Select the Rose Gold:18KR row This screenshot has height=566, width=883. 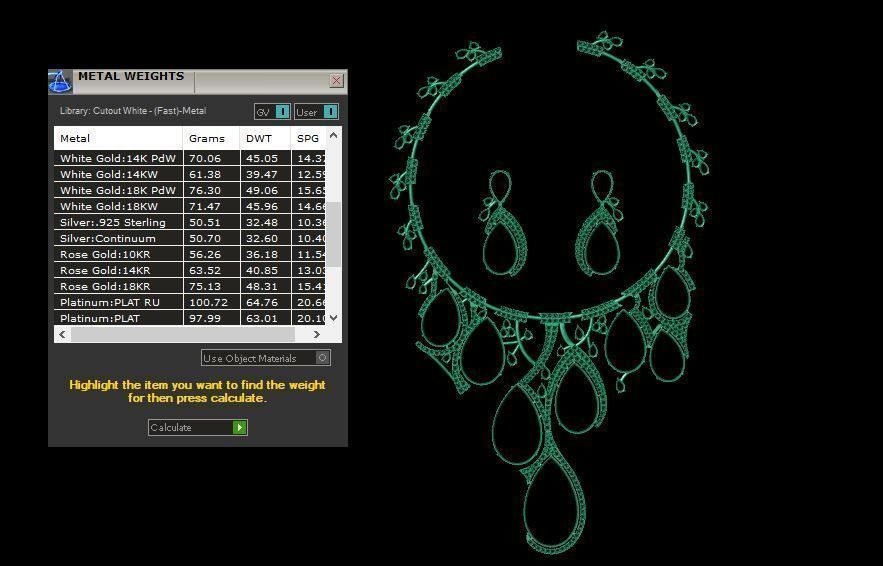pyautogui.click(x=190, y=286)
